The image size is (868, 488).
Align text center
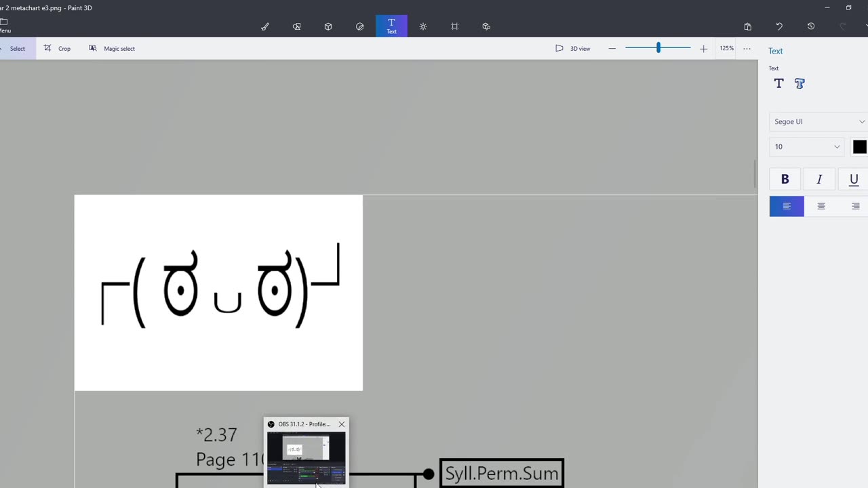(x=821, y=206)
